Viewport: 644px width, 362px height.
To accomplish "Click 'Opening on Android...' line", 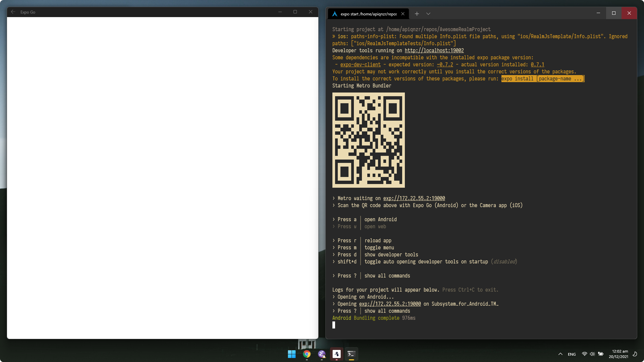I will point(363,297).
